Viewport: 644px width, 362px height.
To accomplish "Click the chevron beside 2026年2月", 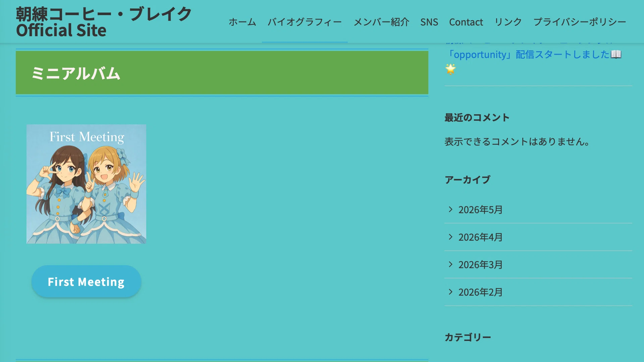I will pyautogui.click(x=450, y=292).
